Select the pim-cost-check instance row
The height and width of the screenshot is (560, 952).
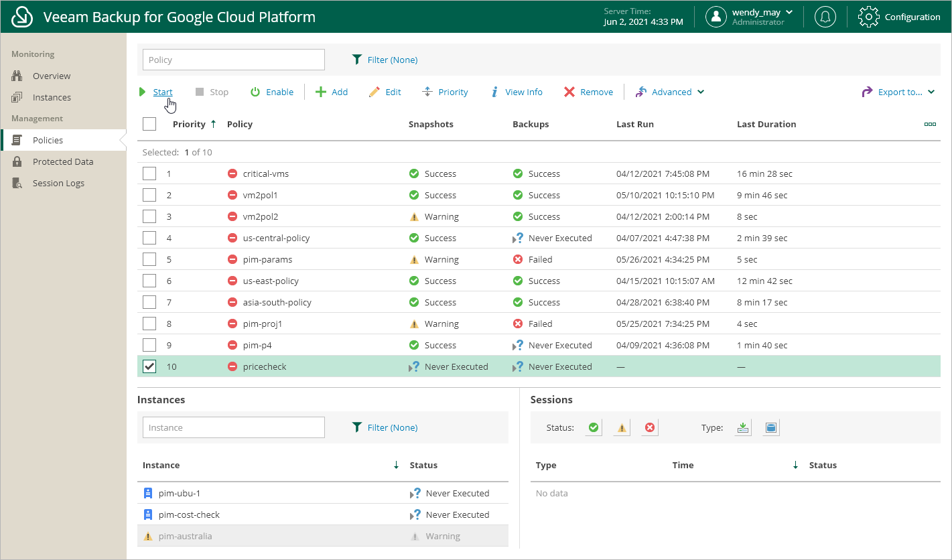(x=323, y=514)
